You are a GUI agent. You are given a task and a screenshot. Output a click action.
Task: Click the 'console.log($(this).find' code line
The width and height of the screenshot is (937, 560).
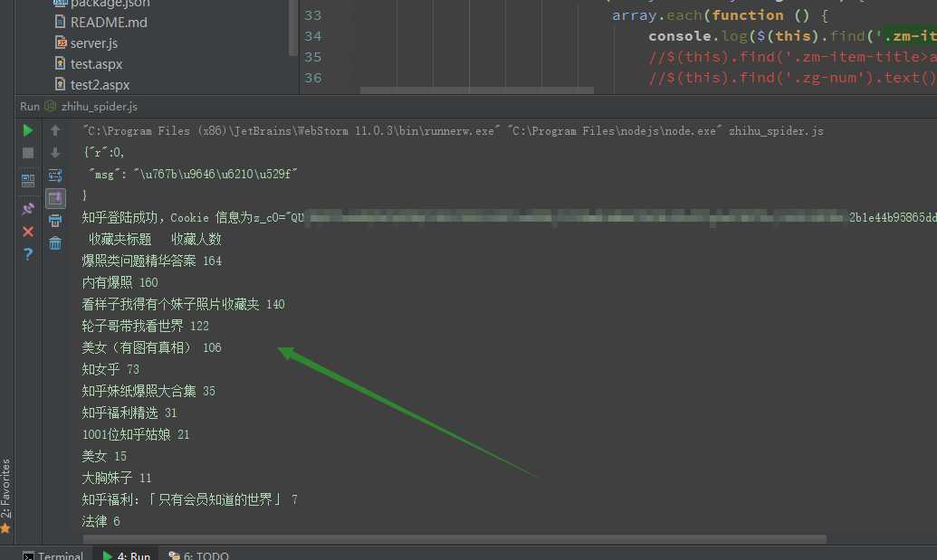coord(792,36)
